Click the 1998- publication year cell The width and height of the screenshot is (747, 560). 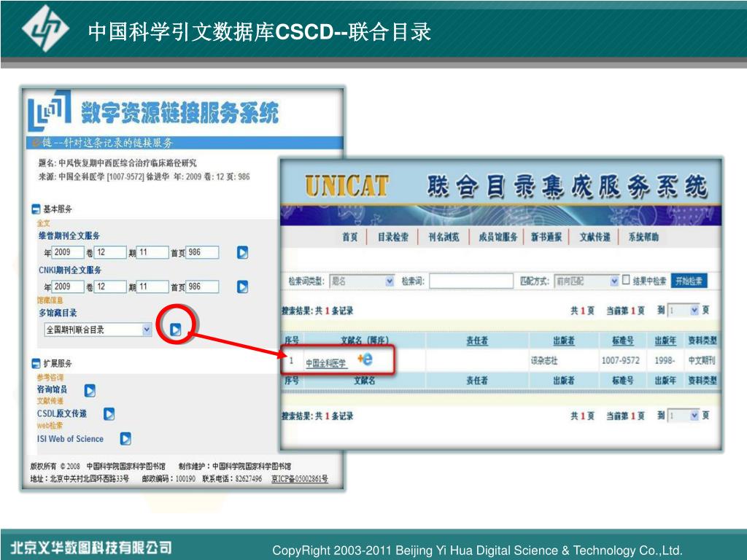665,360
